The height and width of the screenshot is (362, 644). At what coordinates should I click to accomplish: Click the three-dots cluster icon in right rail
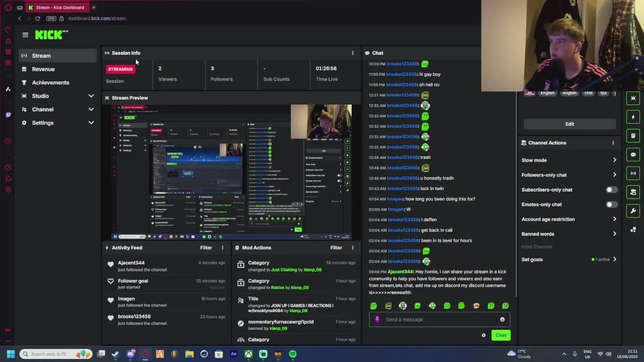tap(633, 230)
